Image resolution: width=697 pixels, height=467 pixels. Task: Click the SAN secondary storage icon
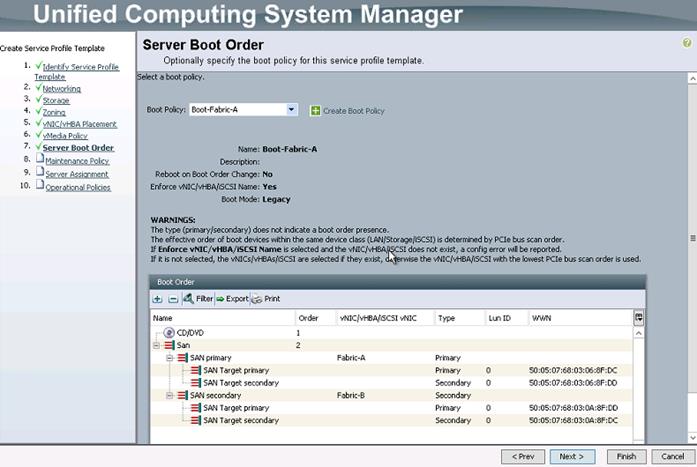pyautogui.click(x=182, y=395)
